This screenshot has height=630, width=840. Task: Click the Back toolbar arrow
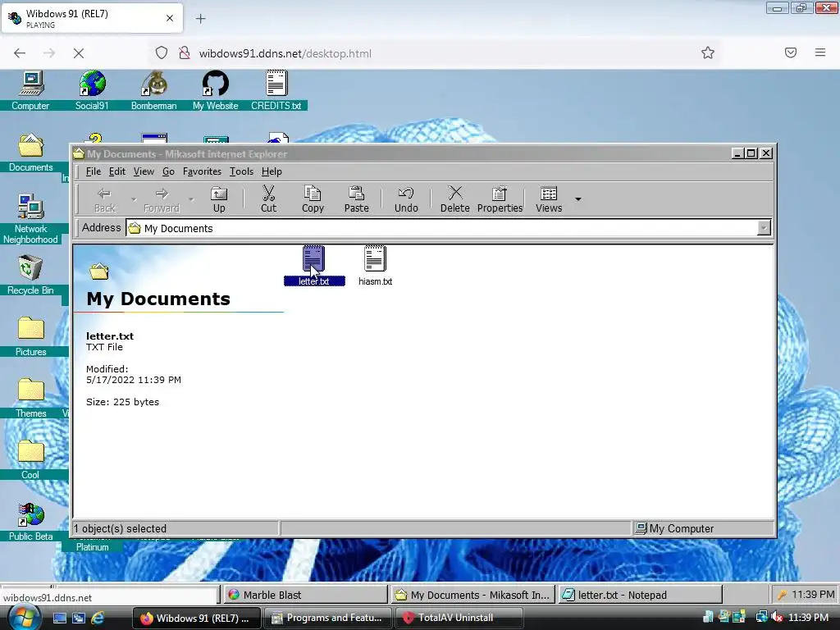coord(104,199)
